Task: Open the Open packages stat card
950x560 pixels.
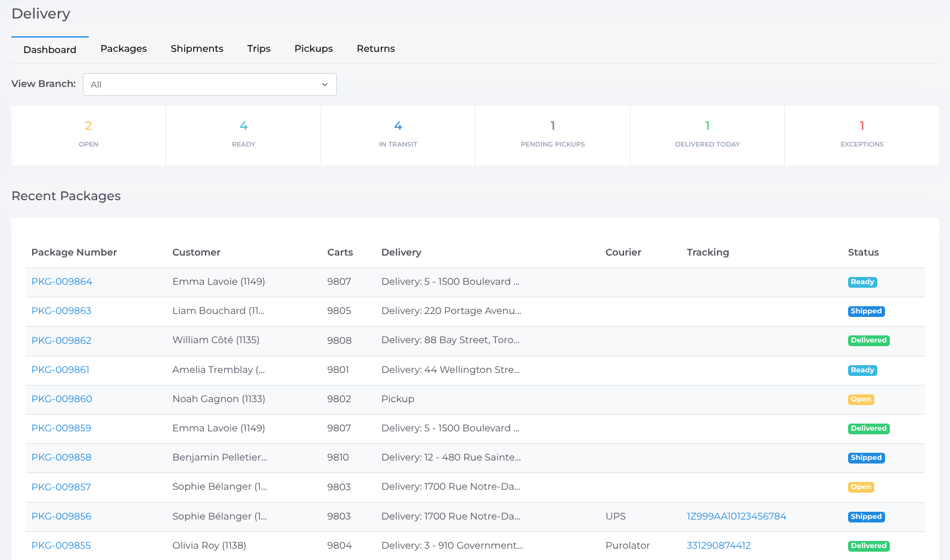Action: [88, 135]
